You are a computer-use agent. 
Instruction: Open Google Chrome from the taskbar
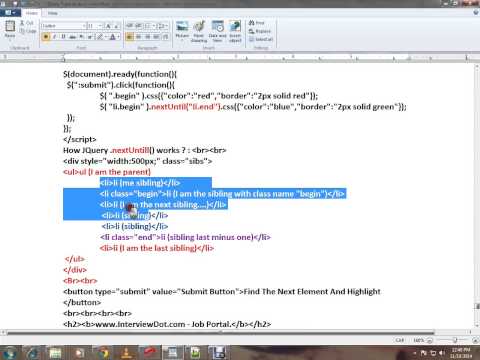(x=103, y=353)
